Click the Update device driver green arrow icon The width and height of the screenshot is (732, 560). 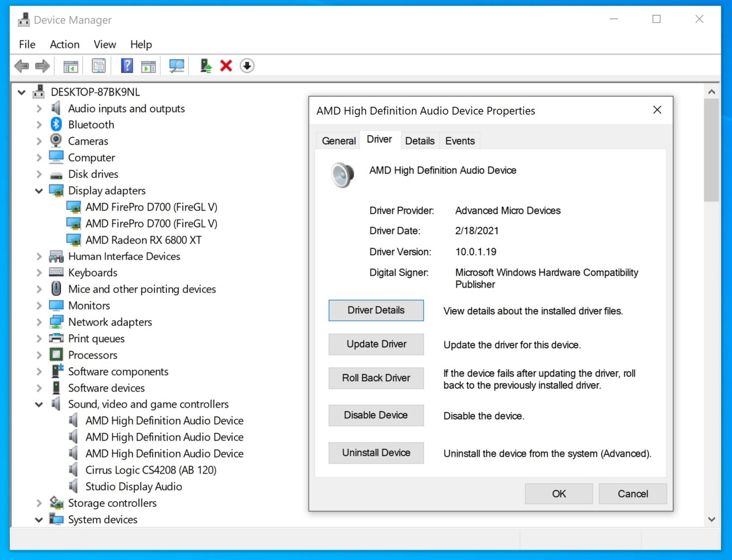tap(206, 66)
